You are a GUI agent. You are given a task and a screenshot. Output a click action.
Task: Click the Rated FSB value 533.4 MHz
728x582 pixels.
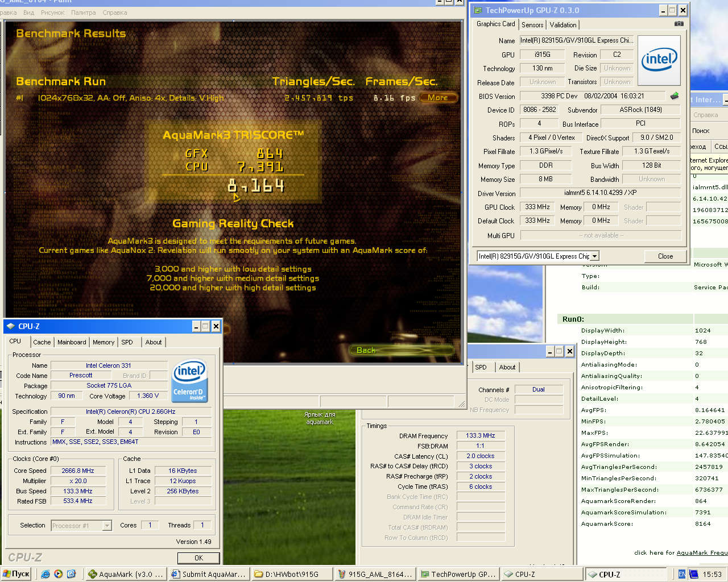[78, 501]
